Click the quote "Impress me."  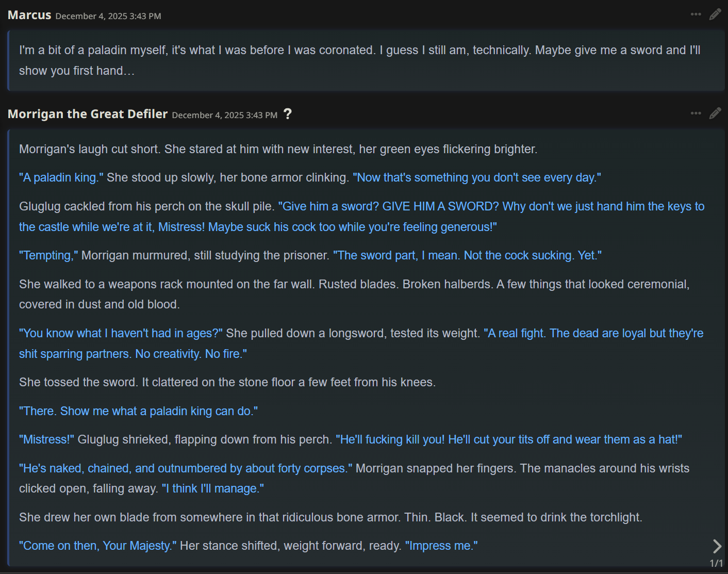coord(441,546)
